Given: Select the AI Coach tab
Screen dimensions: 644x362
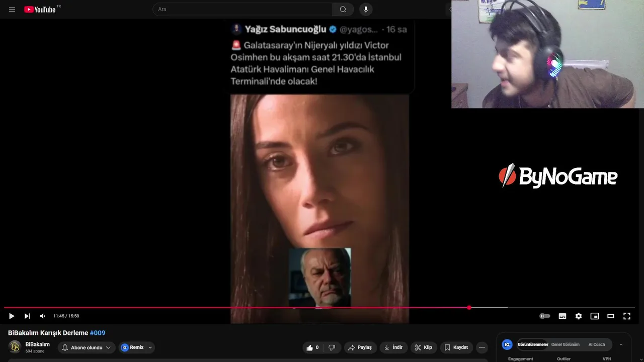Looking at the screenshot, I should click(597, 344).
